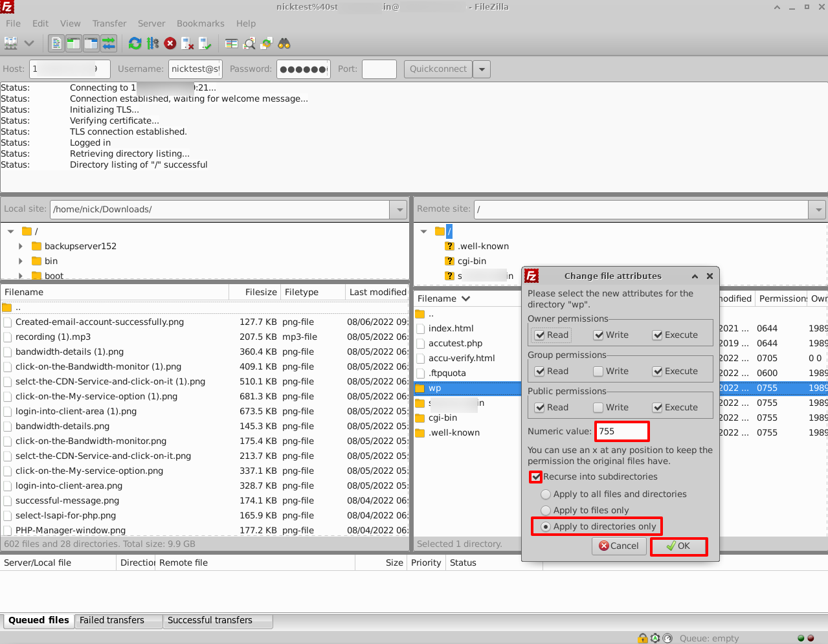Click the Username input field
Viewport: 828px width, 644px height.
[x=196, y=69]
